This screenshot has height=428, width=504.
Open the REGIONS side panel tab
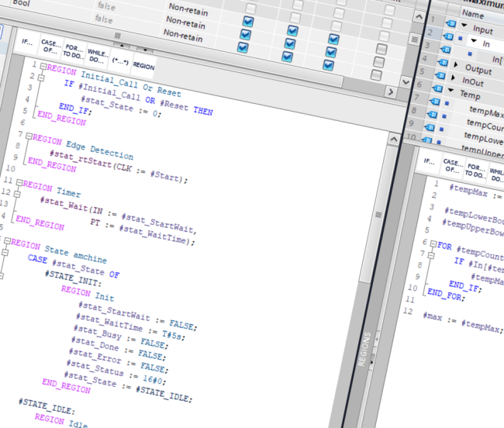pyautogui.click(x=364, y=349)
